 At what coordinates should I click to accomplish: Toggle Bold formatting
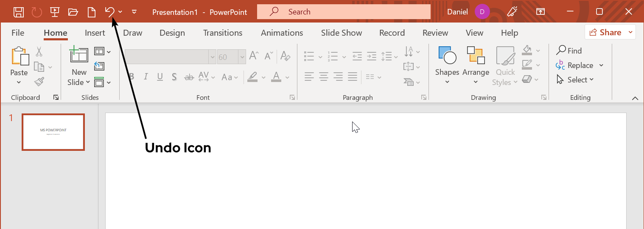(x=132, y=77)
